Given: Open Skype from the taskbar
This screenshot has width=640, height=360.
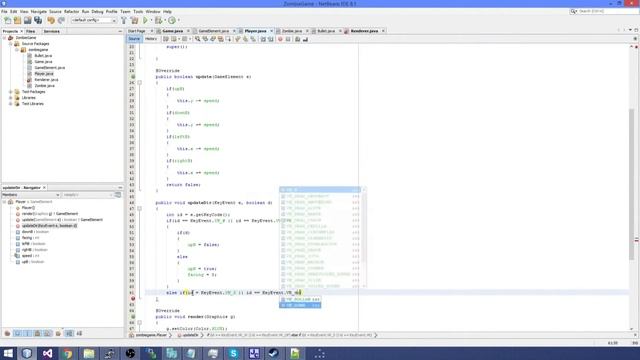Looking at the screenshot, I should pos(233,353).
